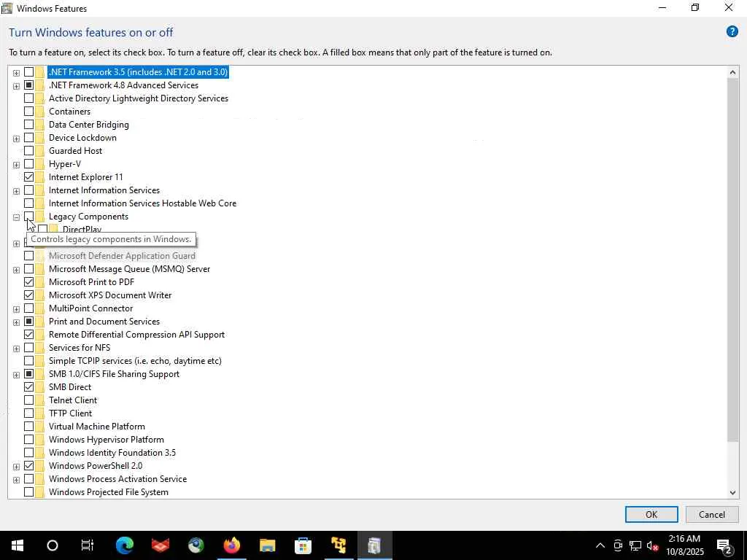This screenshot has height=560, width=747.
Task: Select Microsoft XPS Document Writer row
Action: point(110,295)
